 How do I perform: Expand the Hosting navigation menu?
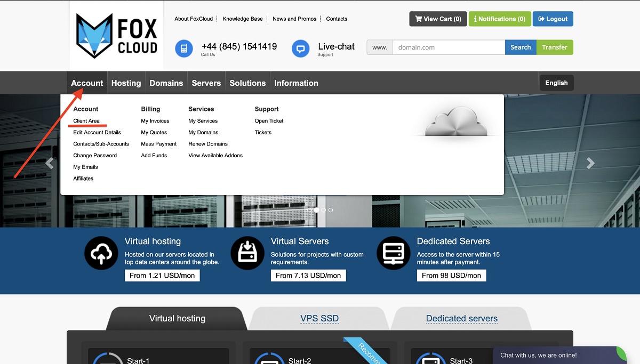126,83
